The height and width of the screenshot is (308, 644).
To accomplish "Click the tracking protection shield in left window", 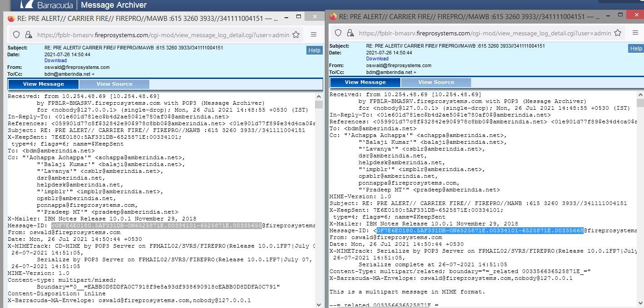I will click(16, 34).
